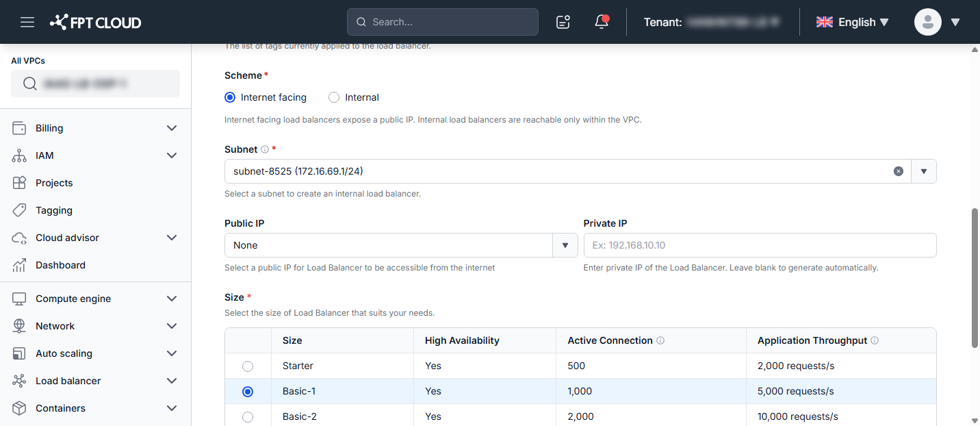980x426 pixels.
Task: Click the Auto scaling icon
Action: [x=19, y=353]
